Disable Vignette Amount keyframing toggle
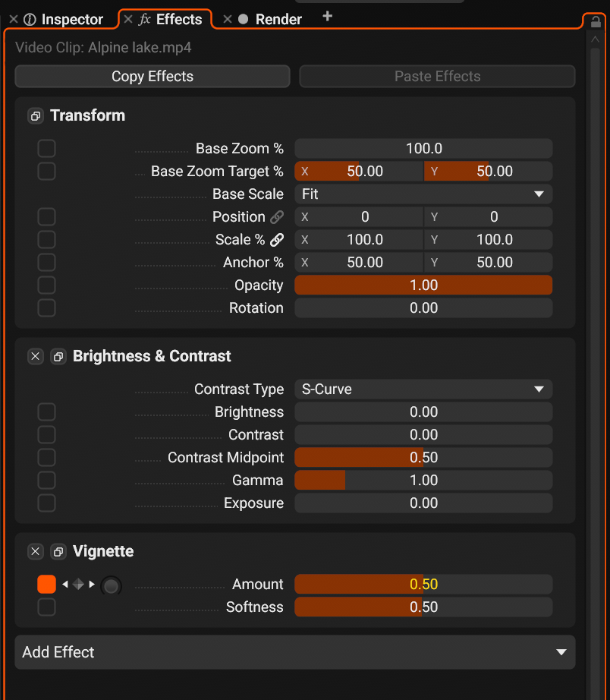The width and height of the screenshot is (610, 700). click(x=46, y=584)
